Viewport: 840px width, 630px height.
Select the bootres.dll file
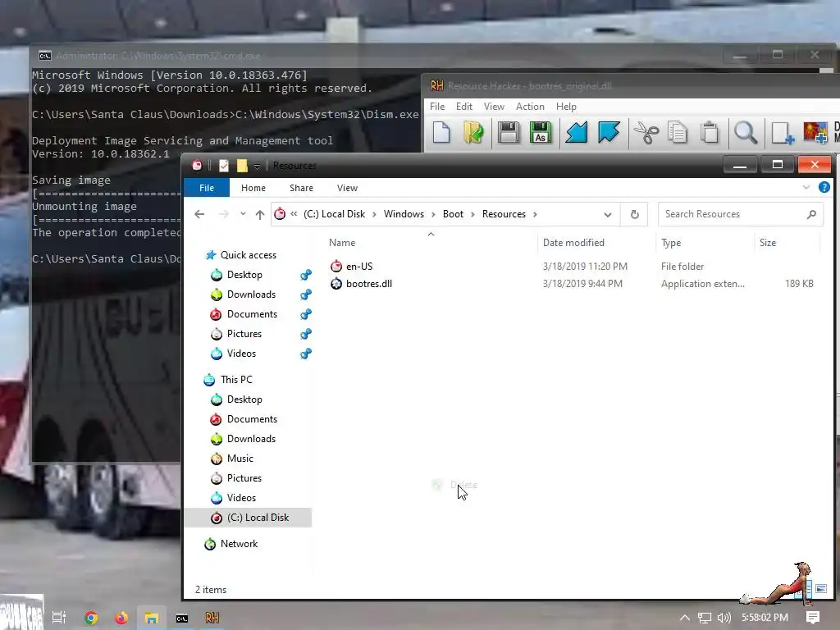click(368, 284)
